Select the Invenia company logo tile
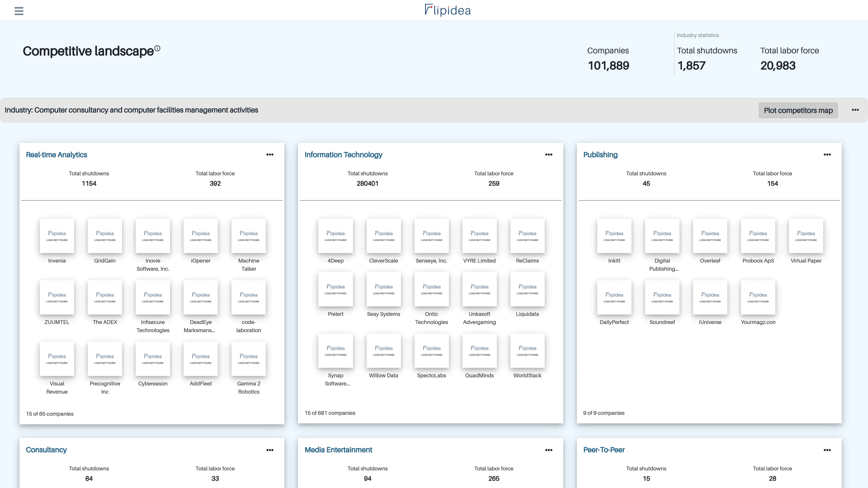This screenshot has height=488, width=868. [x=57, y=236]
